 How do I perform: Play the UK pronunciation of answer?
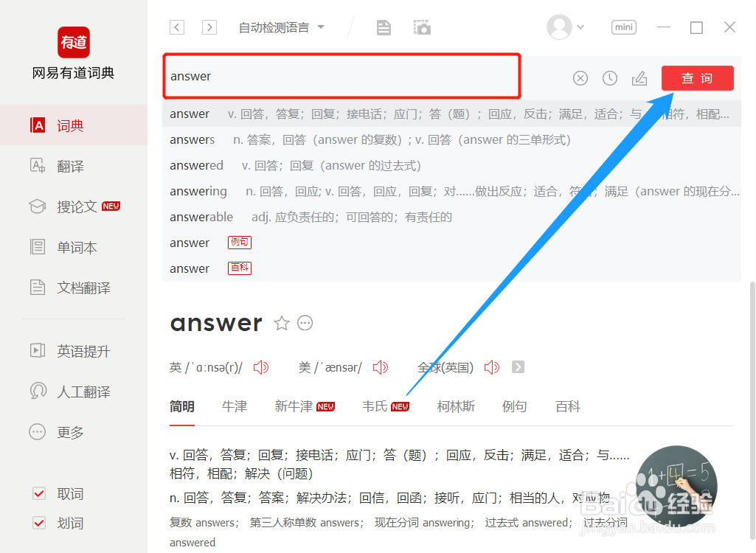(261, 366)
